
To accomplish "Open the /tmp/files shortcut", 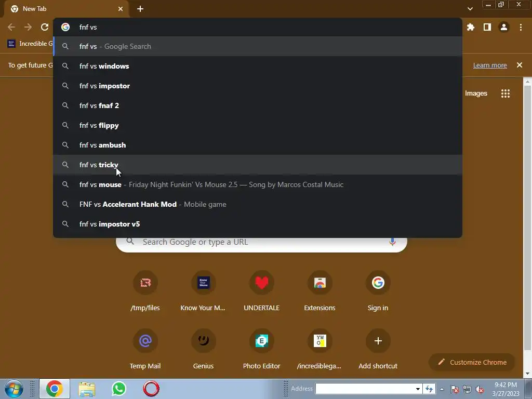I will (145, 291).
